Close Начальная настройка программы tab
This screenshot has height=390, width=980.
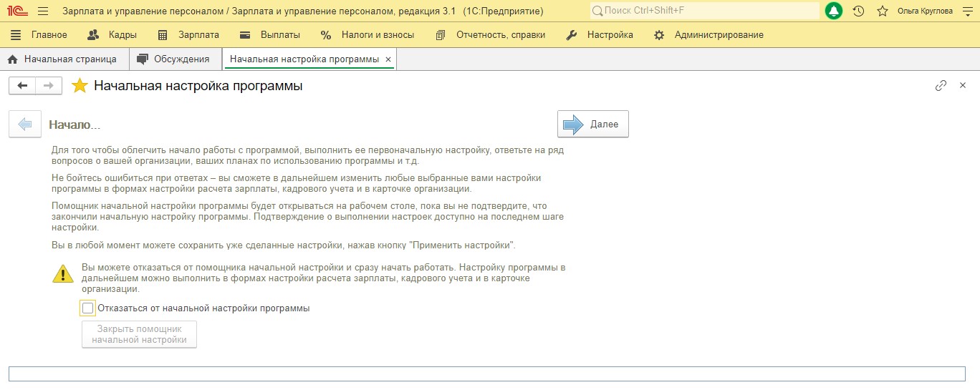tap(388, 59)
